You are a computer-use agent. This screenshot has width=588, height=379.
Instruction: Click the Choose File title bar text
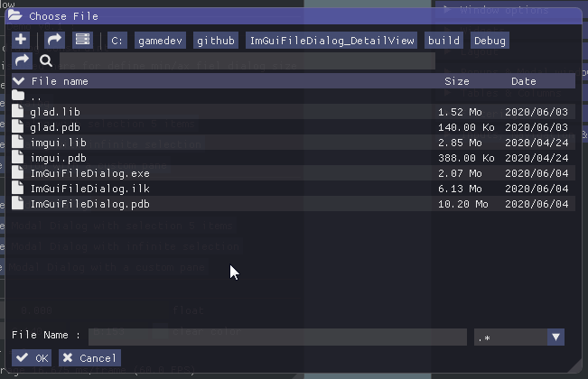(64, 16)
